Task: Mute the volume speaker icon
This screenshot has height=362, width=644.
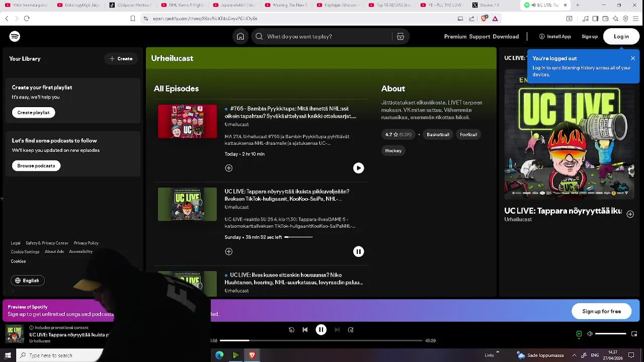Action: click(x=590, y=334)
